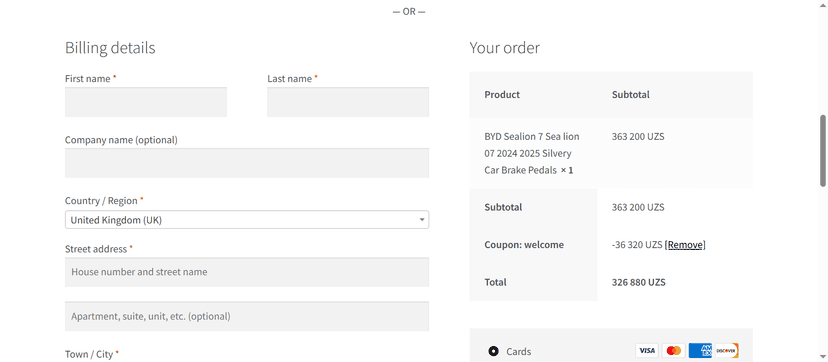Focus the Last name field
Viewport: 828px width, 362px height.
(x=348, y=102)
